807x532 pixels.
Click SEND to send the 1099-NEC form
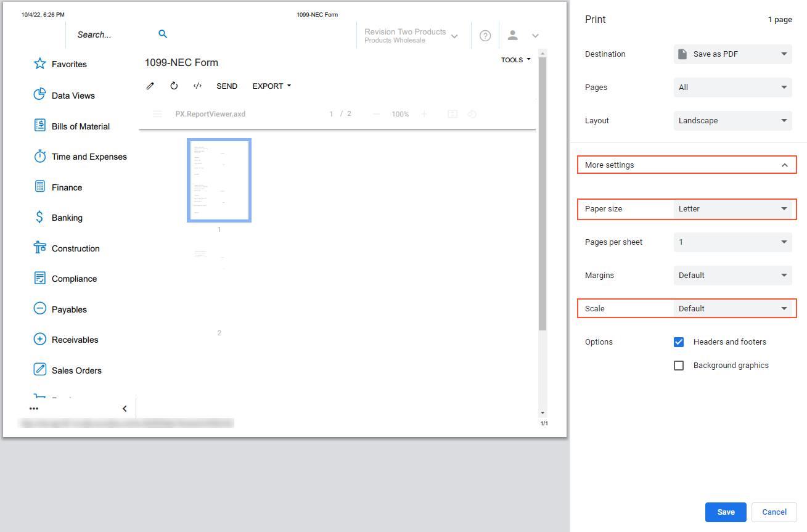[227, 86]
